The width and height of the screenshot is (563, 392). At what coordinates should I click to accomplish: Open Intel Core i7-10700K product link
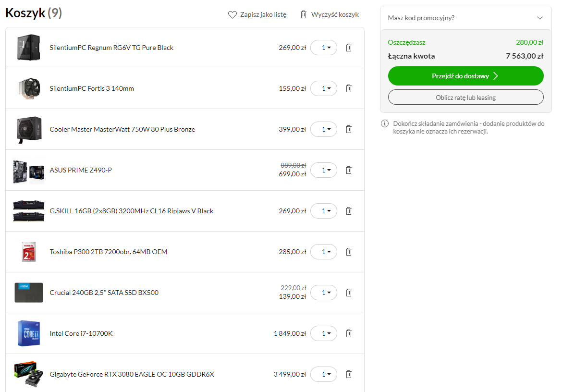[81, 333]
